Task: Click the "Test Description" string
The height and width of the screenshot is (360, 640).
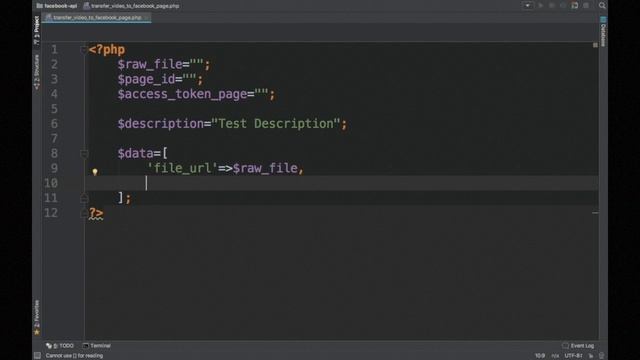Action: [276, 124]
